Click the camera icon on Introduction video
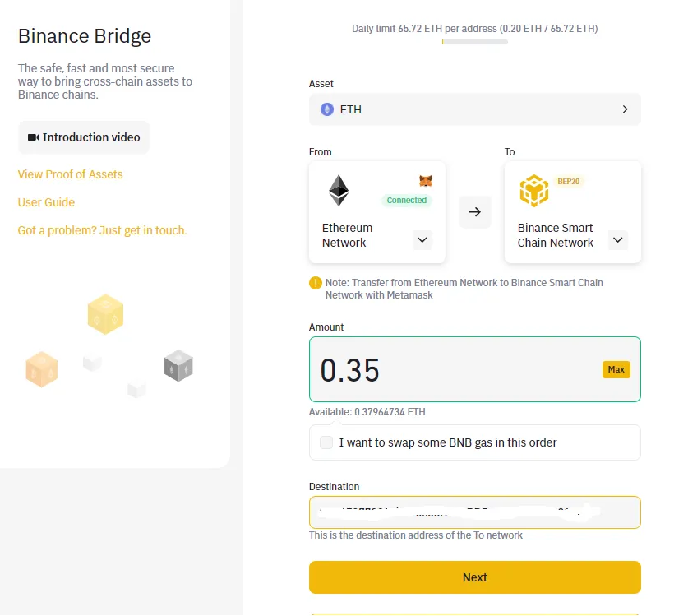 point(34,137)
